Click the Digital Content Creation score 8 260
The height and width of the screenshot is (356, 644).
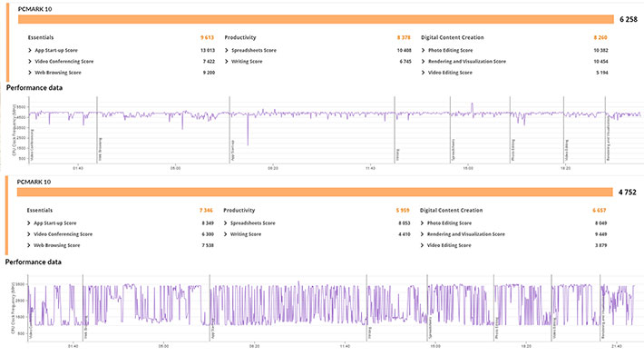click(600, 37)
